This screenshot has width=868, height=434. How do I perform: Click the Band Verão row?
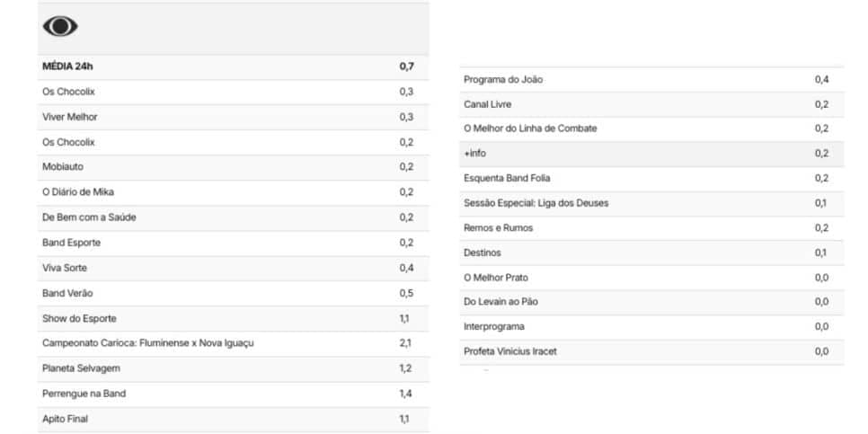[x=233, y=294]
